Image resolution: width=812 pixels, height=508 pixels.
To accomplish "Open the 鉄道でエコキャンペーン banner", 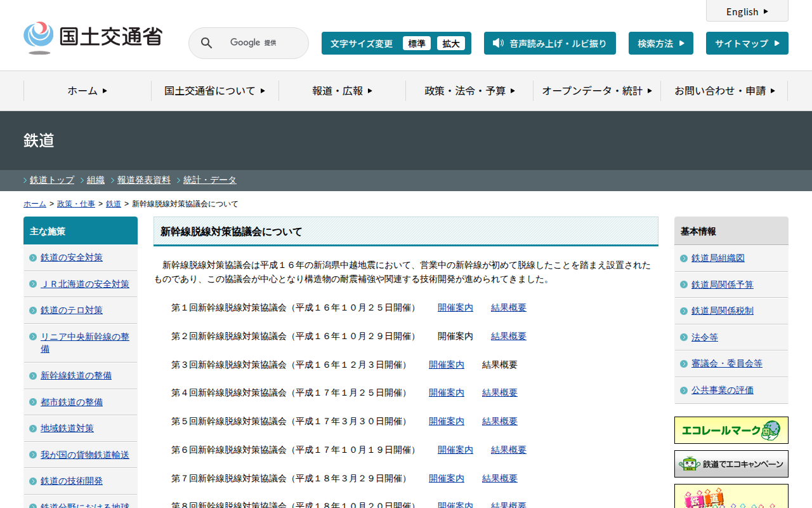I will click(731, 464).
